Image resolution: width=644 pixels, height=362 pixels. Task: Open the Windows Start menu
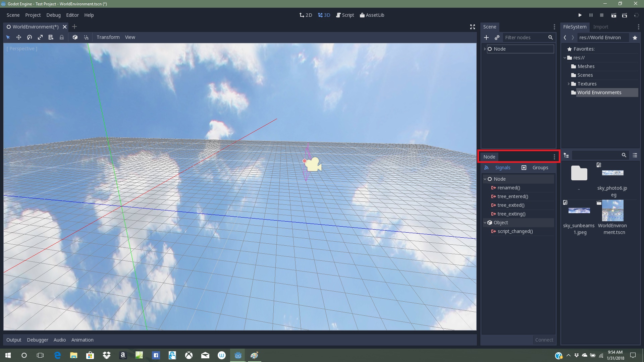[x=8, y=355]
